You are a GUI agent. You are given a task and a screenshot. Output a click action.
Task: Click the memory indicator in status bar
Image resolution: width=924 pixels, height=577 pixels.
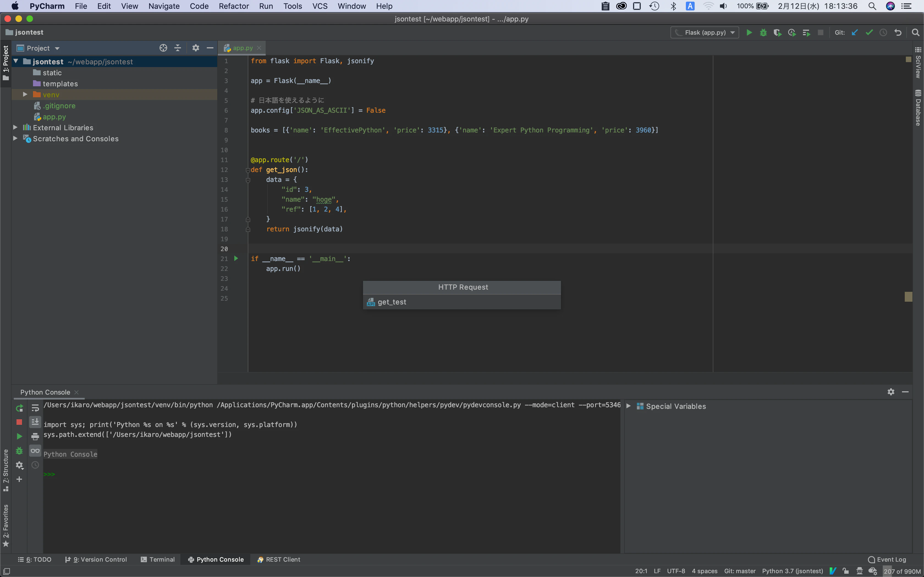coord(902,571)
